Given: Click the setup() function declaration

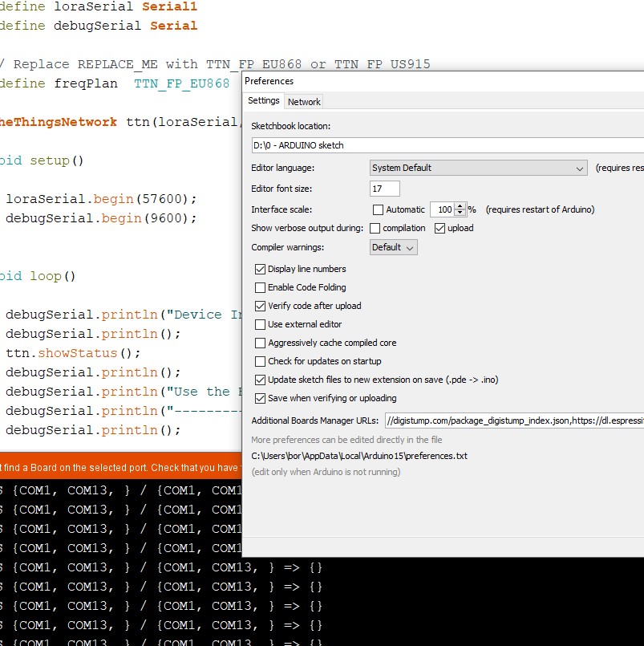Looking at the screenshot, I should click(x=42, y=160).
